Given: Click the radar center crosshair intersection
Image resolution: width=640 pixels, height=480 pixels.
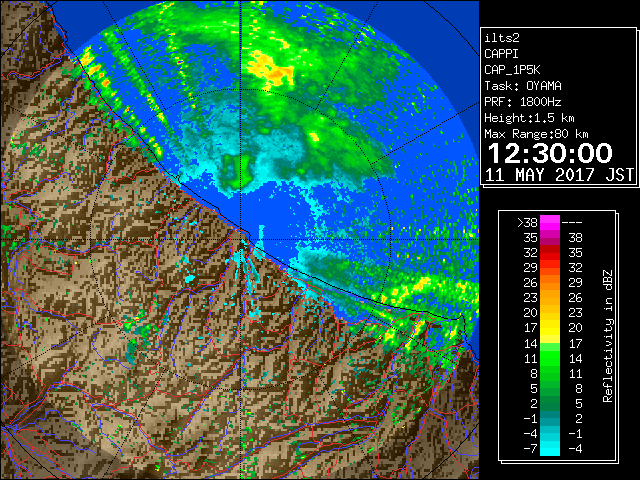Looking at the screenshot, I should pos(240,239).
